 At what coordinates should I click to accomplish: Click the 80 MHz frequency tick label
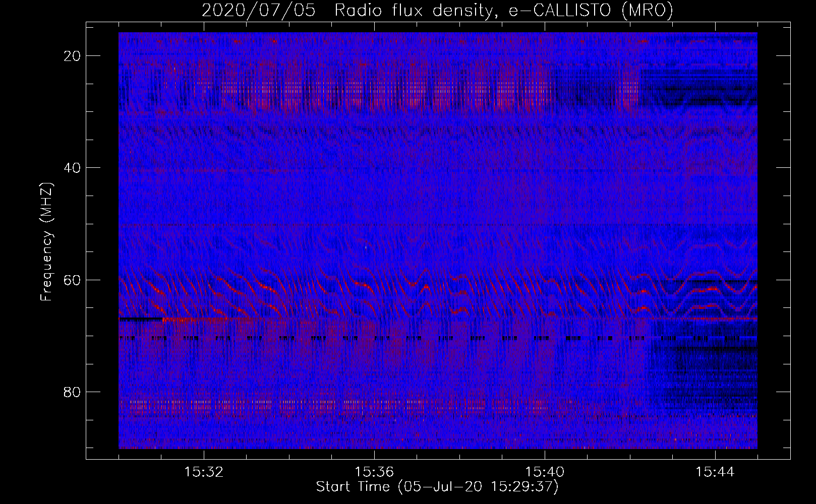pos(73,392)
